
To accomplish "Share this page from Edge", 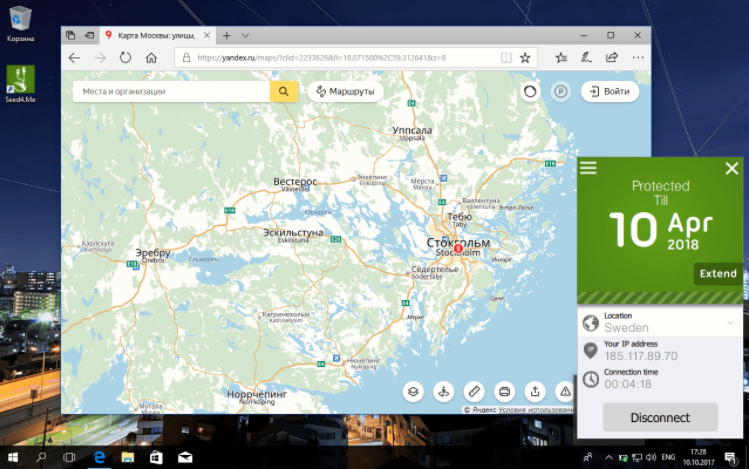I will (x=612, y=58).
